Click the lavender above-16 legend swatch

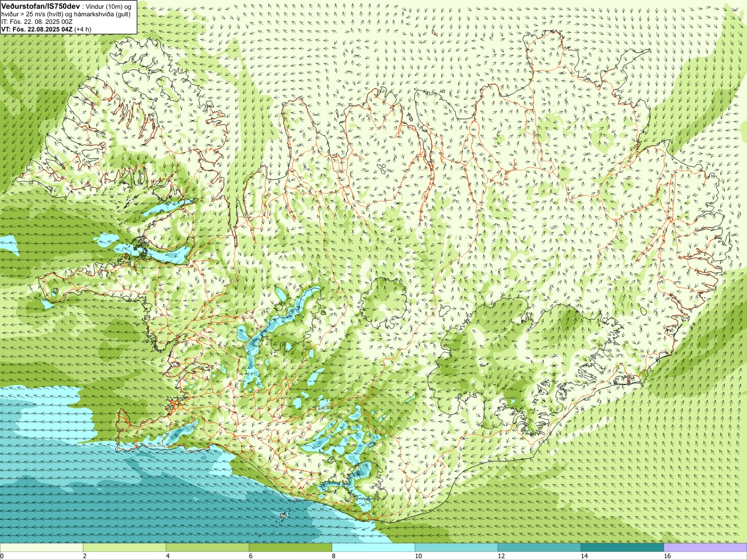click(x=706, y=548)
